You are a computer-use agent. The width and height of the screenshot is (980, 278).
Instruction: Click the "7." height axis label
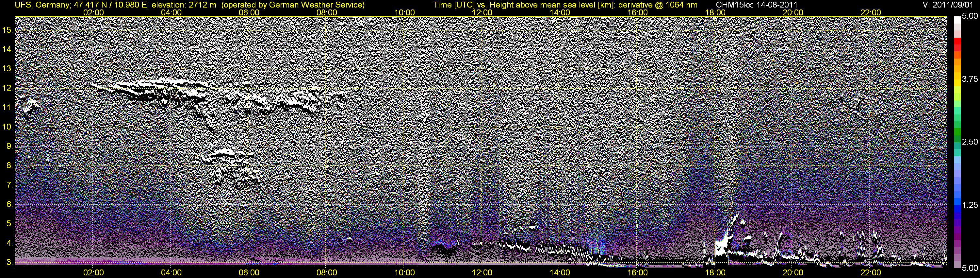point(9,185)
